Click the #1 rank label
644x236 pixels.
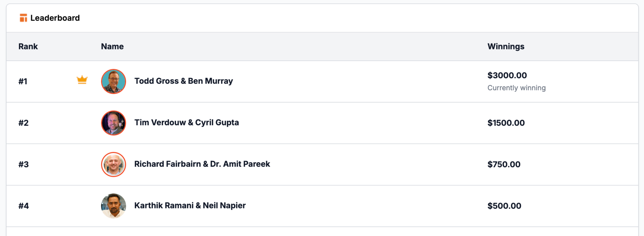[23, 81]
